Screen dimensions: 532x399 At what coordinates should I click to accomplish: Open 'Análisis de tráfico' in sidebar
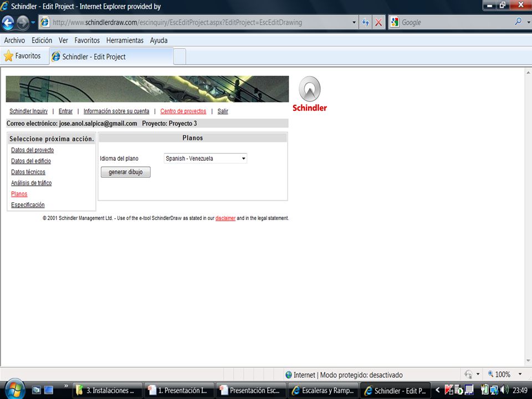coord(31,183)
